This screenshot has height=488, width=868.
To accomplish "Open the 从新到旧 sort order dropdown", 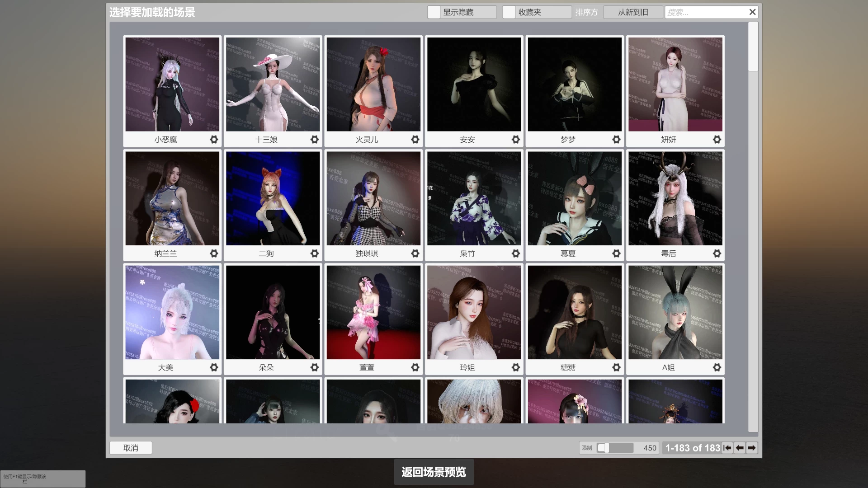I will click(633, 12).
